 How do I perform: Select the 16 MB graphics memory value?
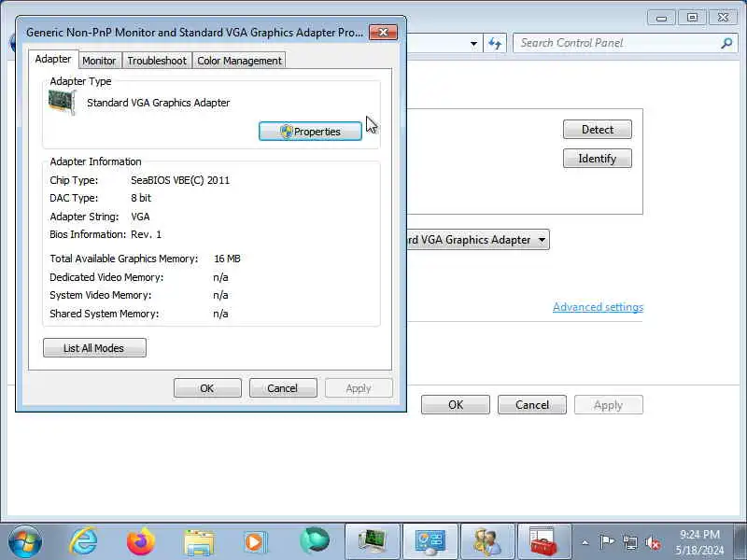click(227, 259)
